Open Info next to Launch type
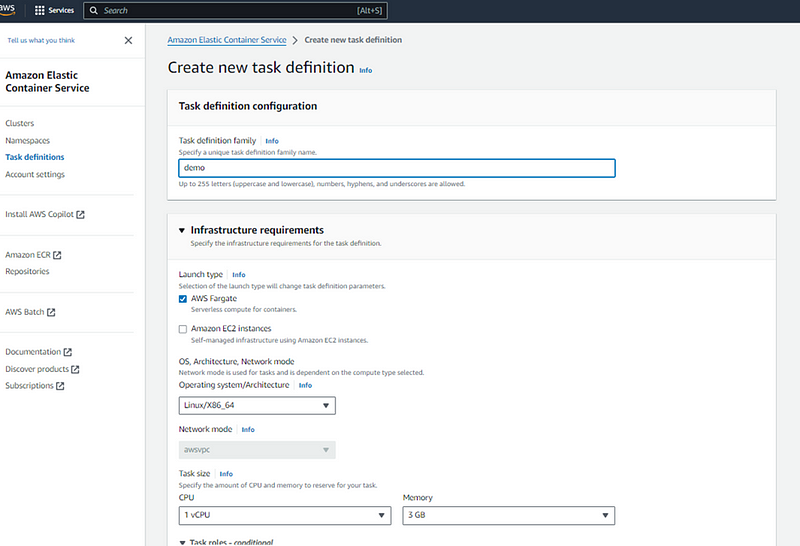 (x=239, y=275)
